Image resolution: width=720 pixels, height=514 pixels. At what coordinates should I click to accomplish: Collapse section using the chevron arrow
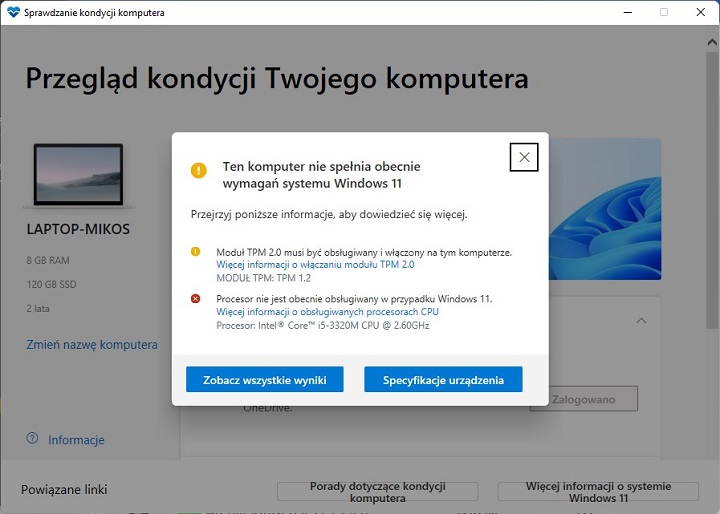[641, 321]
